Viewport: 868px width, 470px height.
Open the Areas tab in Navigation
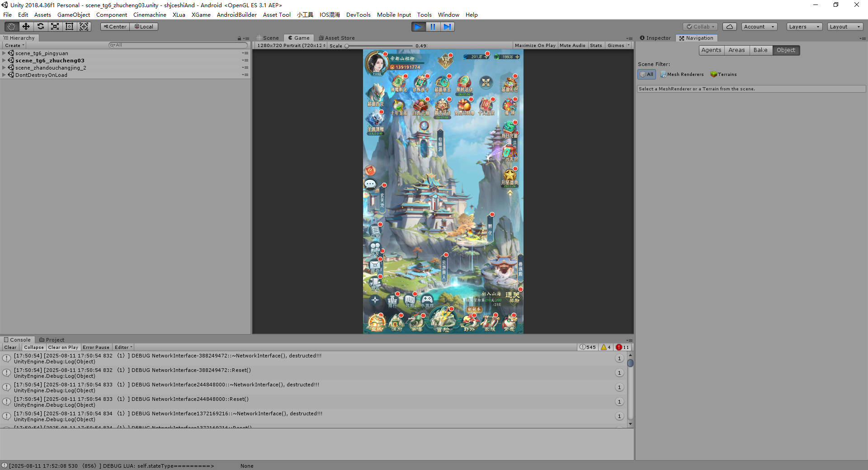coord(736,50)
